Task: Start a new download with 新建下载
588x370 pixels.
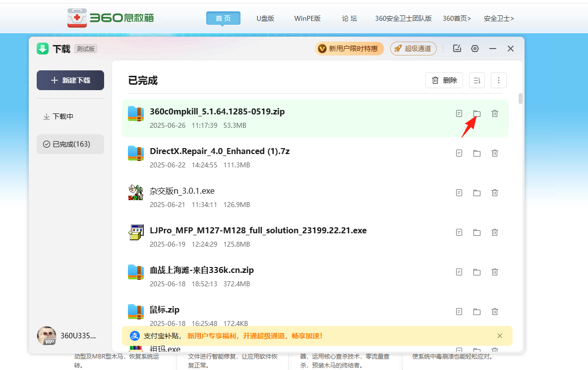Action: pos(70,80)
